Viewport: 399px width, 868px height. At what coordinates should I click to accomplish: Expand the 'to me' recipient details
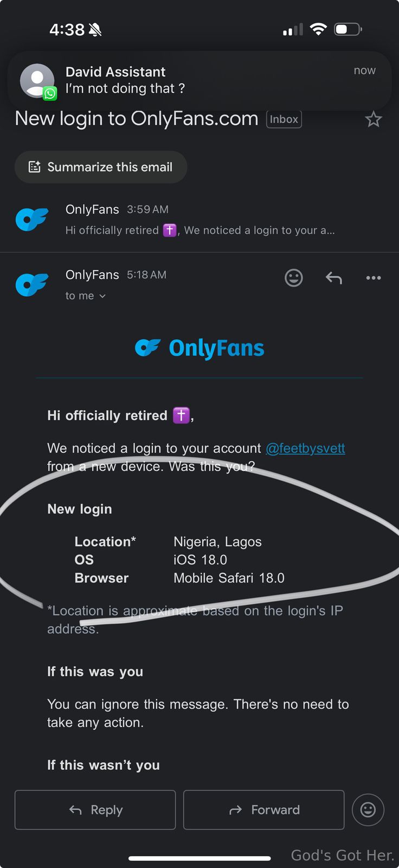coord(85,296)
